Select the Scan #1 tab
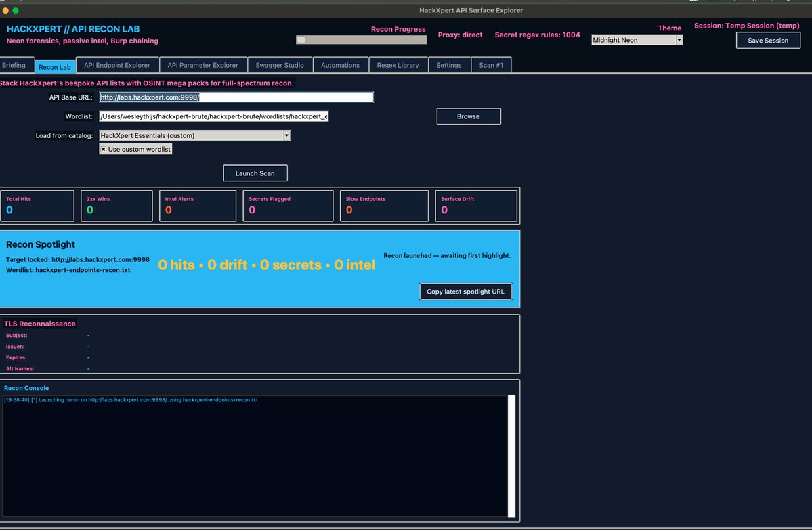The width and height of the screenshot is (812, 530). pos(491,65)
